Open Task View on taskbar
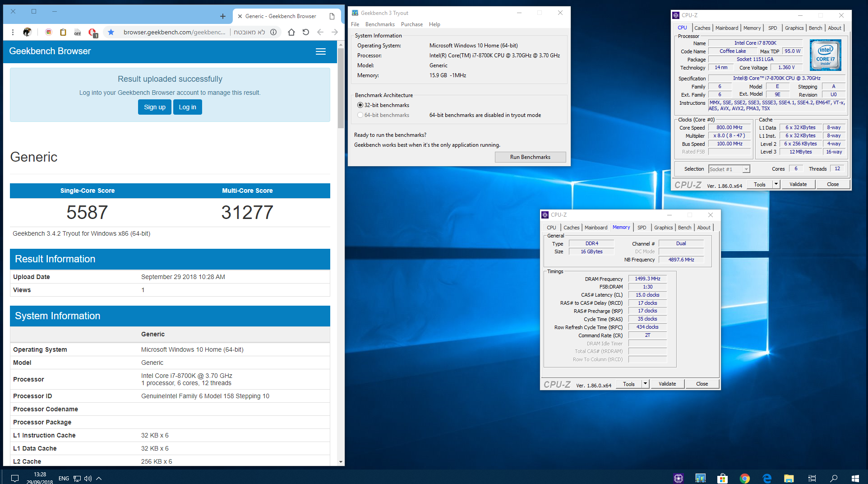Screen dimensions: 868x484 pyautogui.click(x=812, y=478)
